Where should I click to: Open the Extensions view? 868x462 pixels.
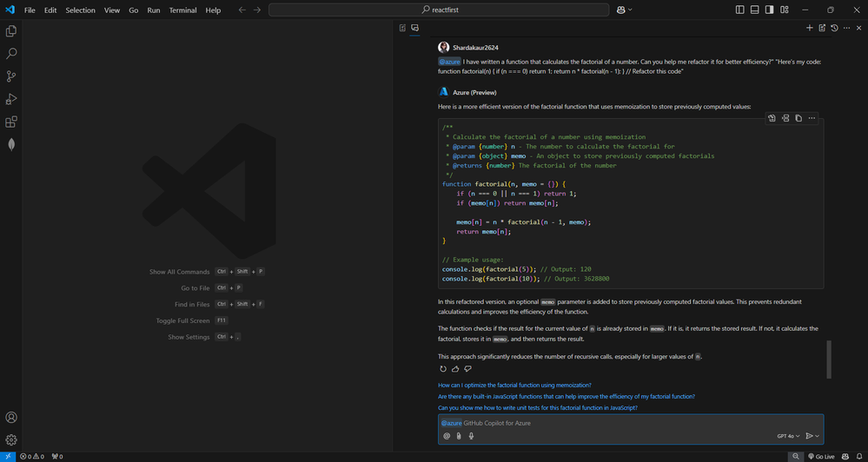click(x=11, y=122)
